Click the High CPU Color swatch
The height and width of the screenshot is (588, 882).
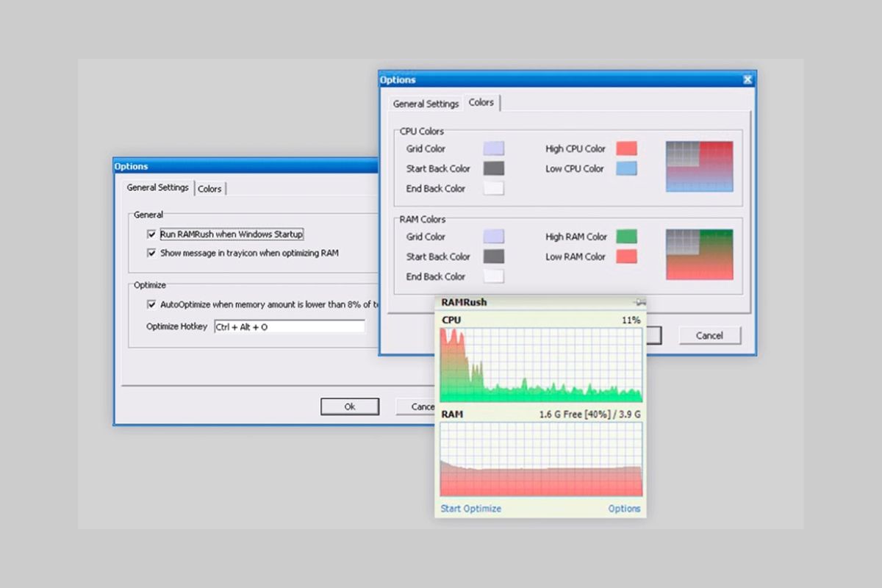(626, 148)
